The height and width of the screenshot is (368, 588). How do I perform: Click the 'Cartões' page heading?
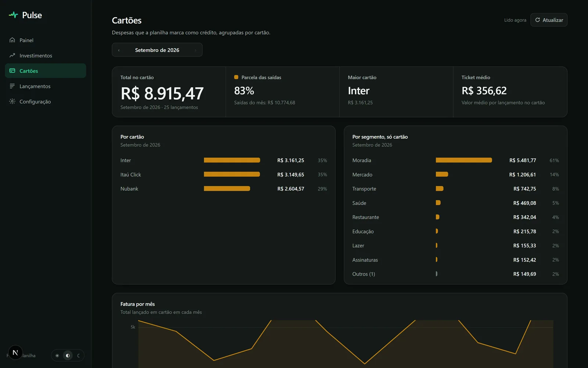(127, 21)
